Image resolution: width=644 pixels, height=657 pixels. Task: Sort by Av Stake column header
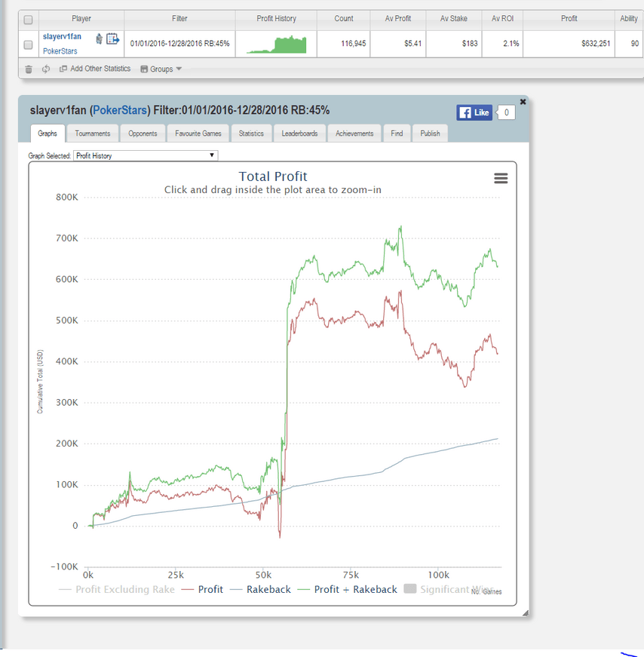454,19
